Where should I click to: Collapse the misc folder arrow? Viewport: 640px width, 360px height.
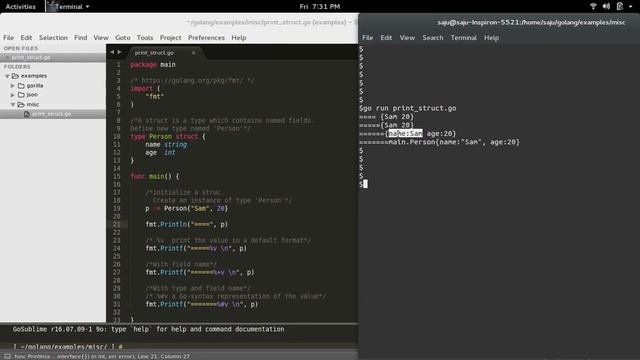(x=13, y=104)
